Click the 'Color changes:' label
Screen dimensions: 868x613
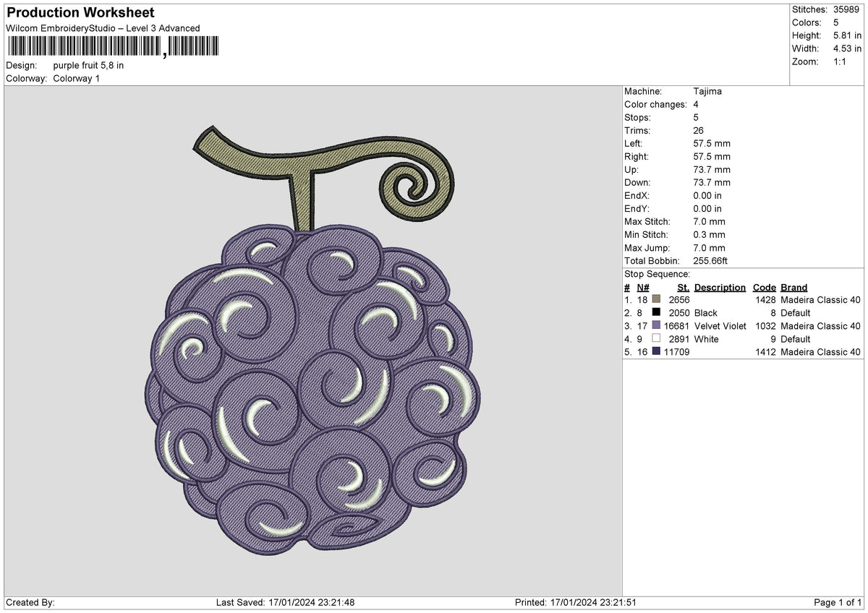click(x=655, y=105)
